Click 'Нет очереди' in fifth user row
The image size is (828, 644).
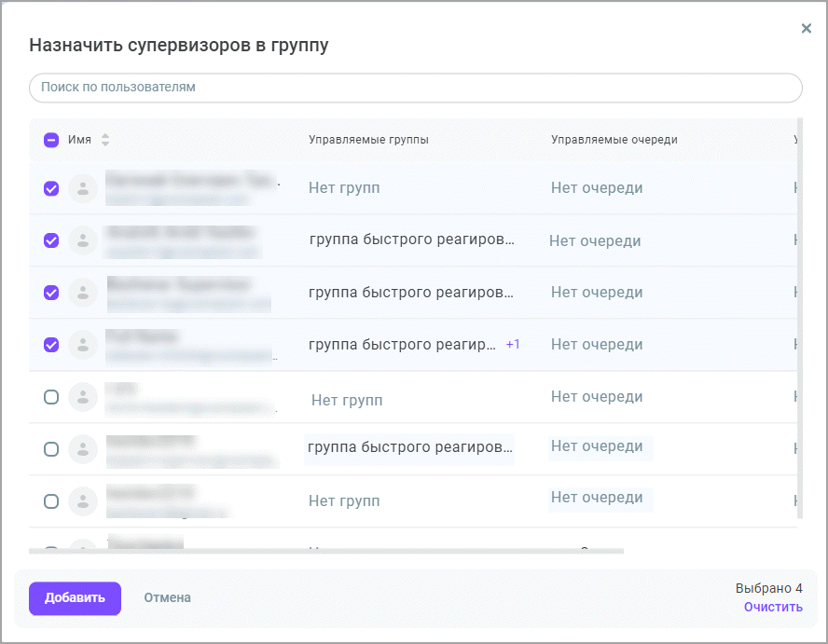pyautogui.click(x=597, y=397)
